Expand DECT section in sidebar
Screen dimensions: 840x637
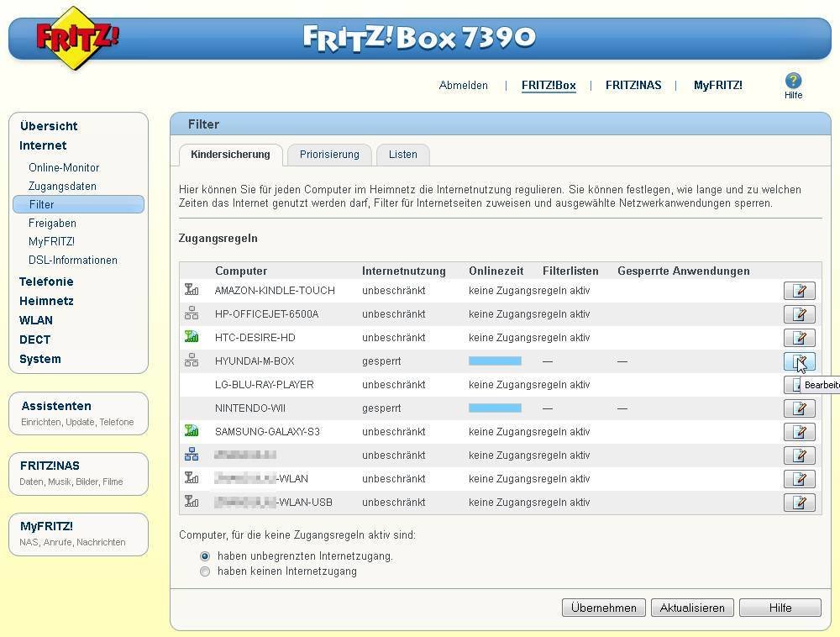pos(34,340)
